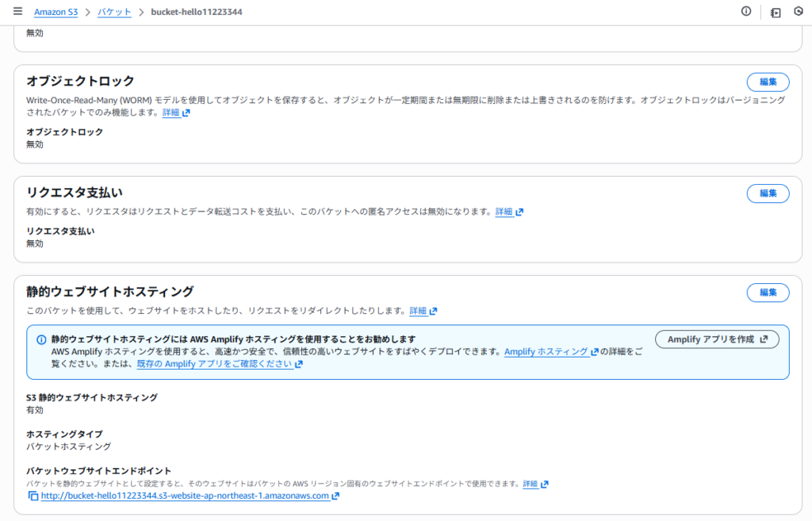
Task: Open 詳細 link under リクエスタ支払い
Action: click(504, 212)
